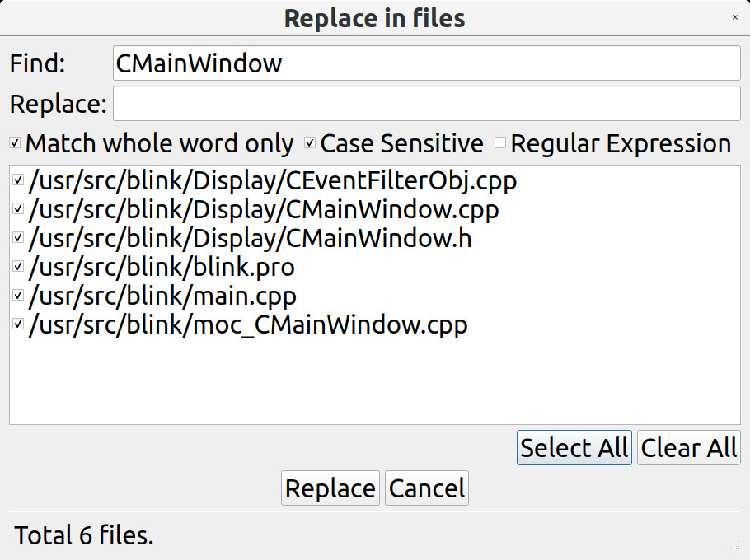Image resolution: width=750 pixels, height=560 pixels.
Task: Toggle Match whole word only checkbox
Action: [x=15, y=143]
